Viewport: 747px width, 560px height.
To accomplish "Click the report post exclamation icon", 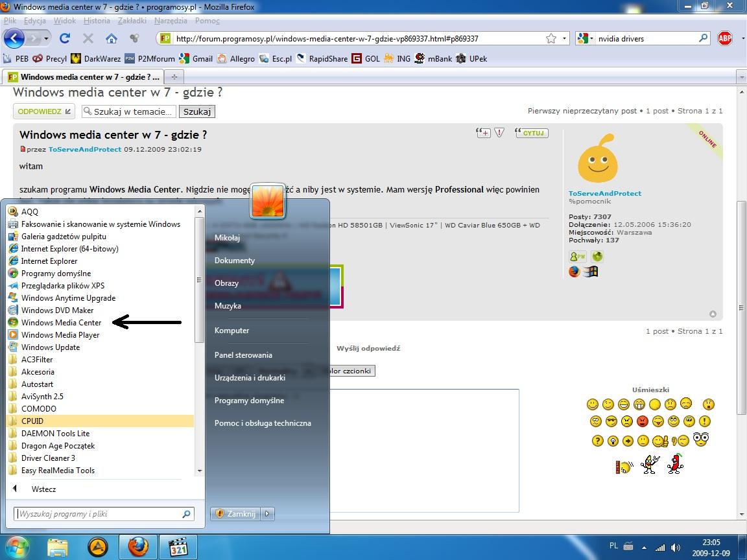I will (499, 132).
